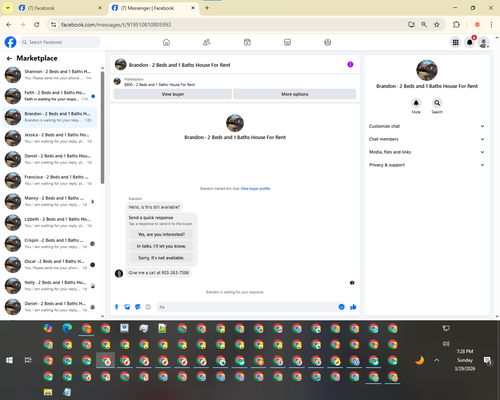Expand Media, files and links section
Image resolution: width=500 pixels, height=400 pixels.
click(427, 152)
